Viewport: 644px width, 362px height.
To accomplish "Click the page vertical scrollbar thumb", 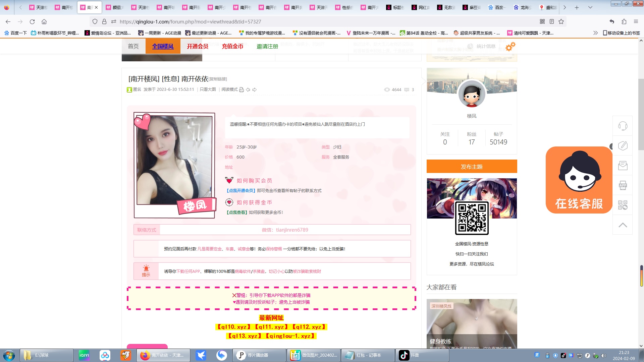I will coord(641,114).
